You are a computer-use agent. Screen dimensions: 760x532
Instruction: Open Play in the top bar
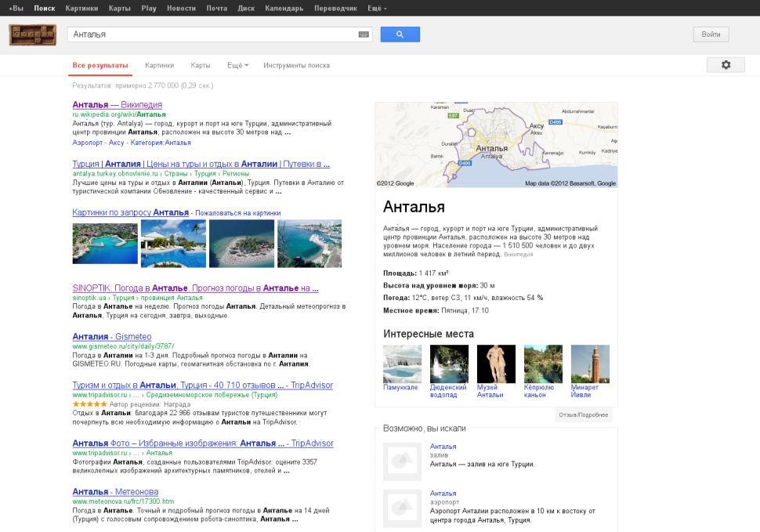[x=149, y=9]
